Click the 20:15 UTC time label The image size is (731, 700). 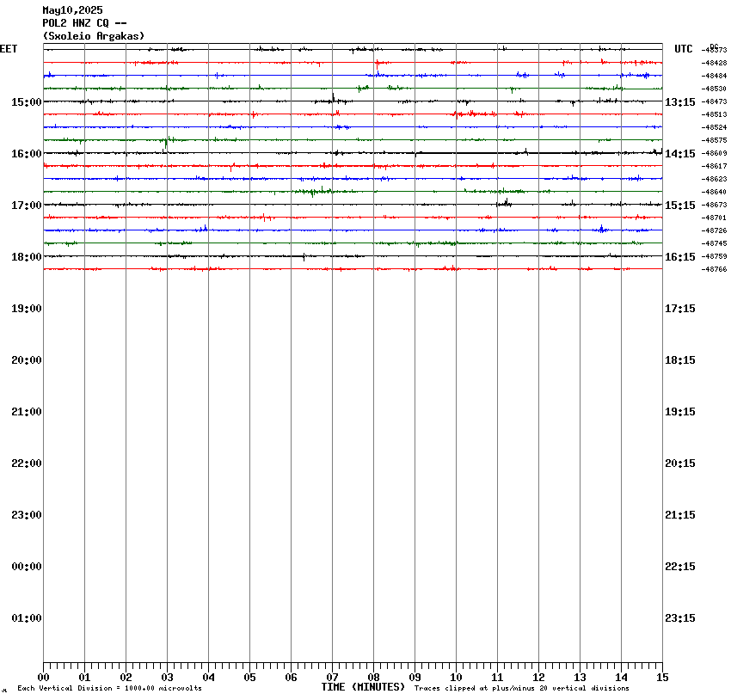coord(679,464)
